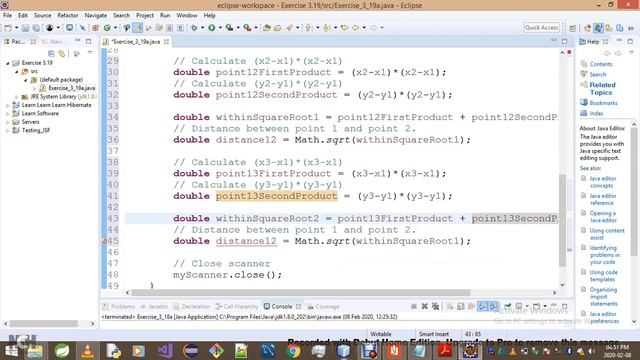Open VLC media player from the taskbar

pos(87,351)
